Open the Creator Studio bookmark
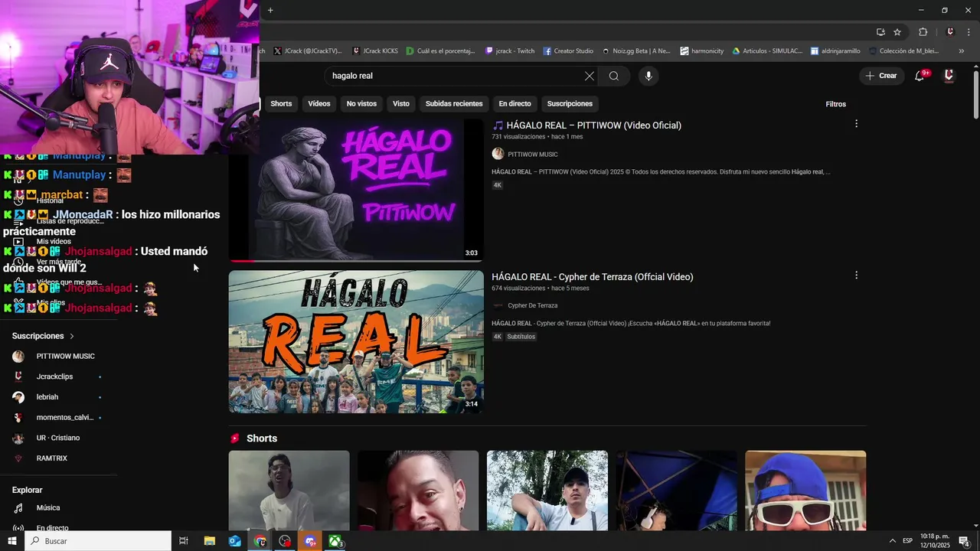Screen dimensions: 980x551 568,51
